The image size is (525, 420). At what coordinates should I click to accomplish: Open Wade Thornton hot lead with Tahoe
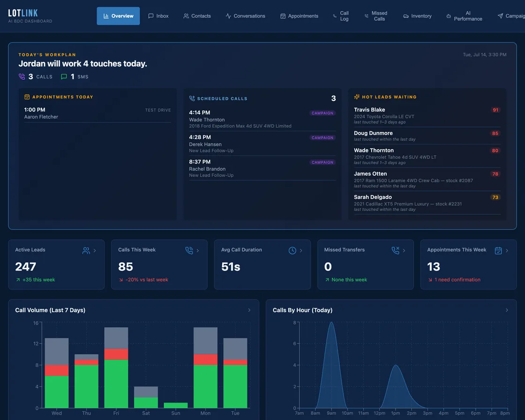[427, 156]
